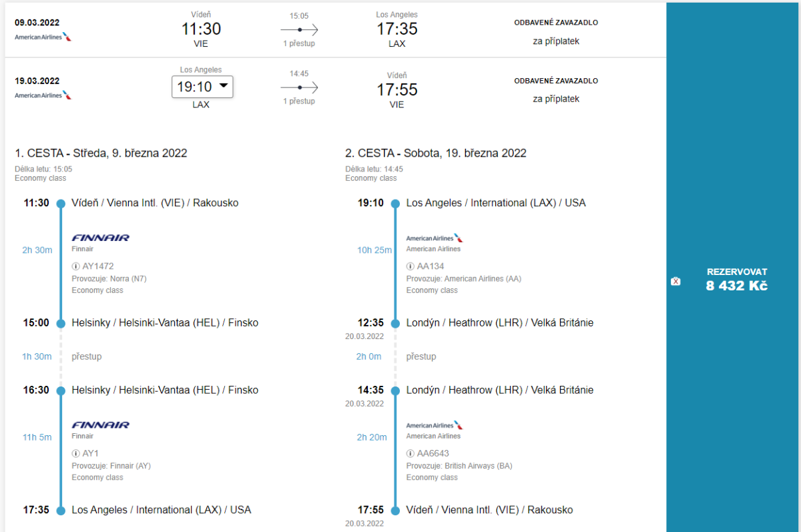Viewport: 801px width, 532px height.
Task: Click the Finnair logo on flight AY1
Action: coord(100,425)
